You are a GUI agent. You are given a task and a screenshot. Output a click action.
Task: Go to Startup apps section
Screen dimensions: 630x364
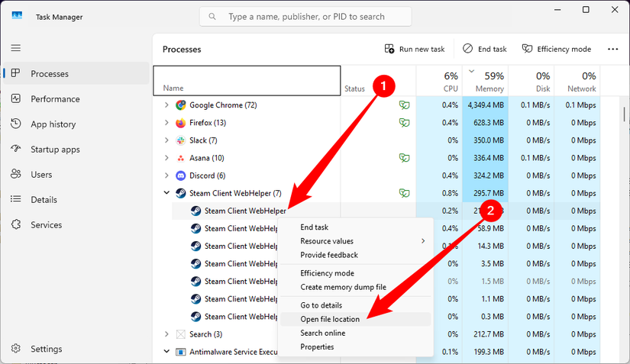click(55, 150)
